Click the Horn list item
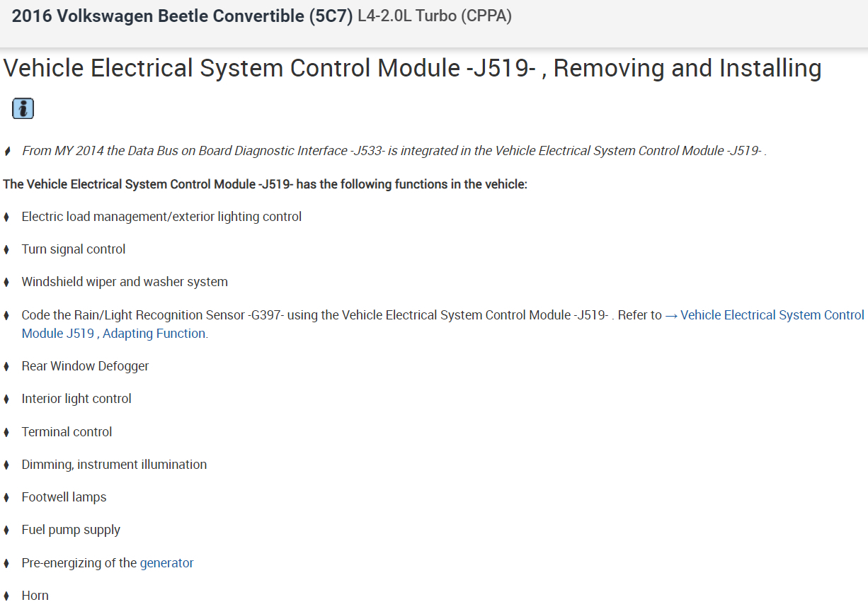This screenshot has width=868, height=607. [x=35, y=596]
